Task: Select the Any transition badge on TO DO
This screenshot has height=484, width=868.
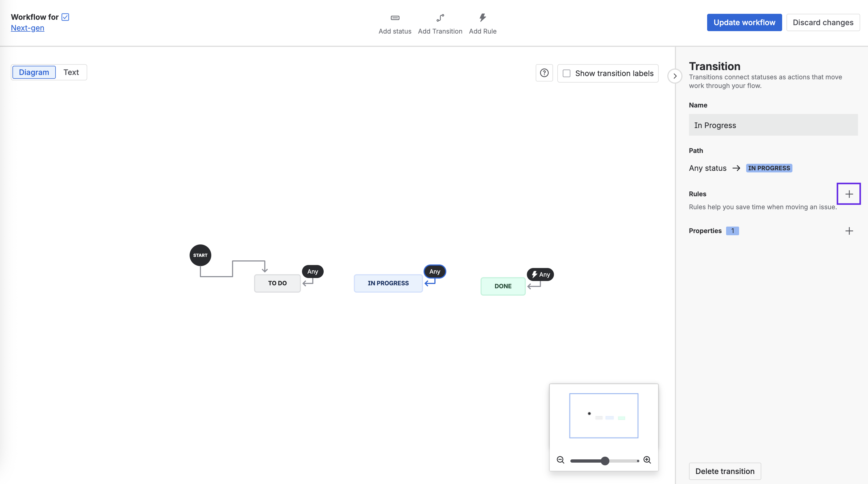Action: [312, 272]
